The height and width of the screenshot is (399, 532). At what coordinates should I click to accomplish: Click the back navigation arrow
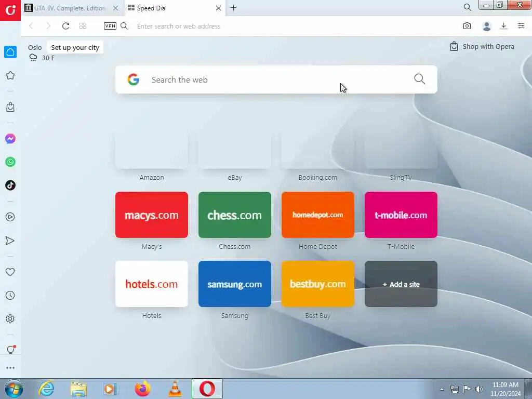pos(31,26)
